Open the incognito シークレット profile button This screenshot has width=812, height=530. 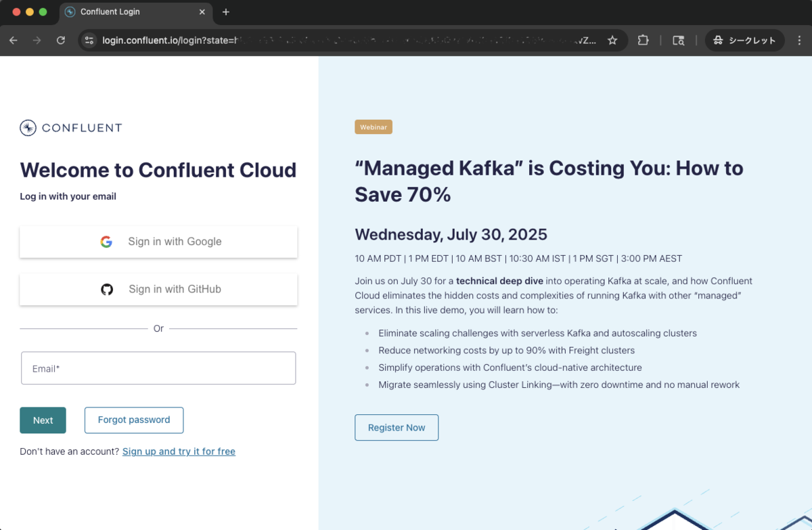[745, 41]
